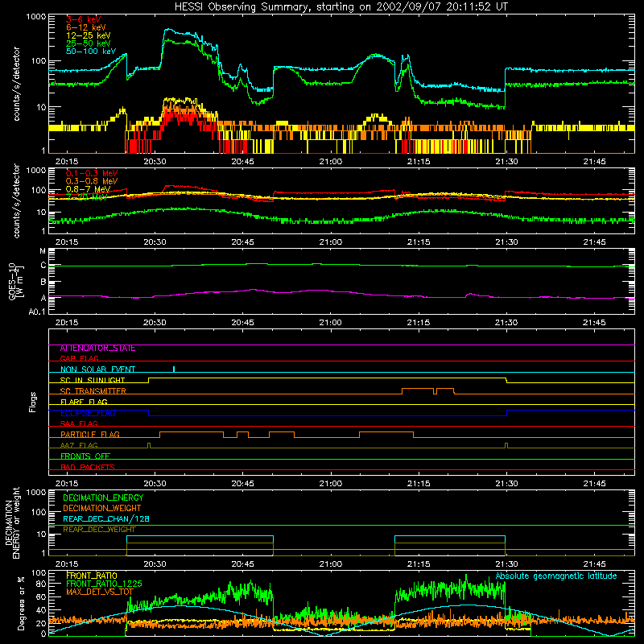Screen dimensions: 644x644
Task: Select the DECIMATION ENERGY or weight axis title
Action: click(12, 523)
